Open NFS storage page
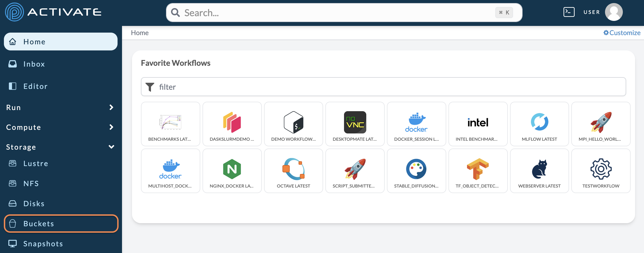The height and width of the screenshot is (253, 644). (61, 183)
